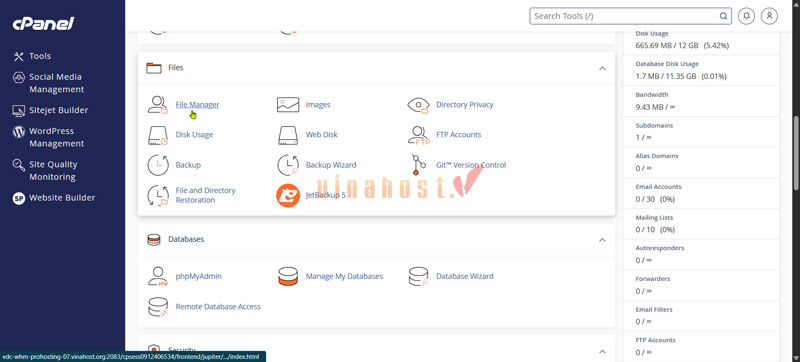The height and width of the screenshot is (362, 800).
Task: Click the FTP Accounts icon
Action: [418, 135]
